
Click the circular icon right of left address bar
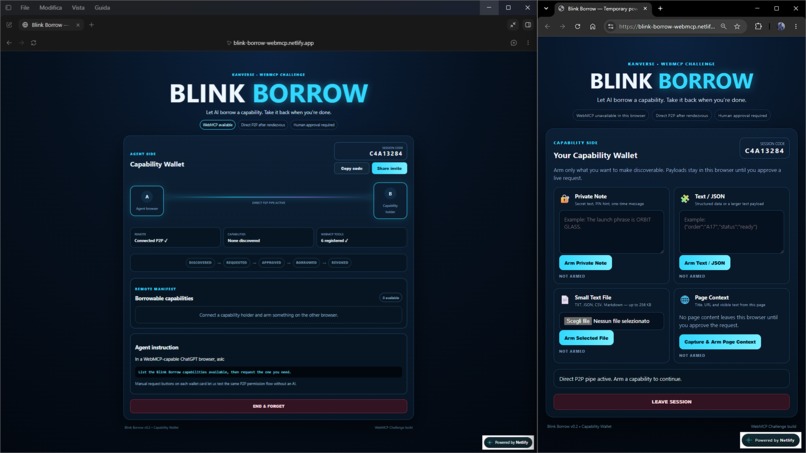click(x=514, y=43)
